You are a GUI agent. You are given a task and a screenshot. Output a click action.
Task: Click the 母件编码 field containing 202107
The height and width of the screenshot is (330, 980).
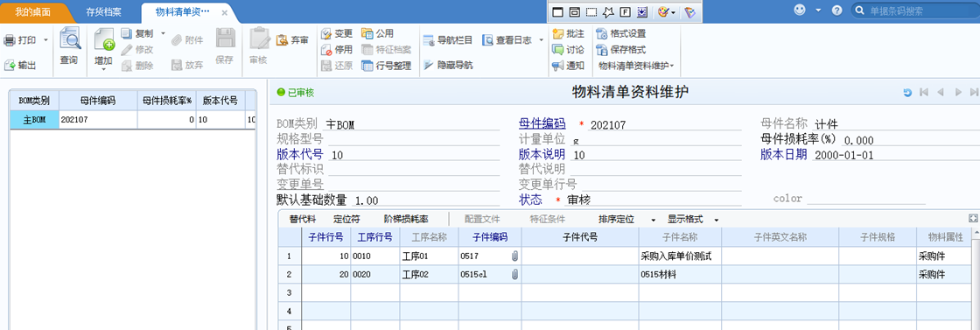point(665,124)
